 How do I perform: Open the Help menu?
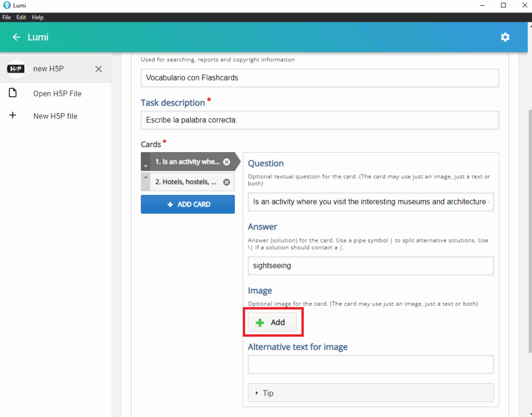[x=38, y=17]
